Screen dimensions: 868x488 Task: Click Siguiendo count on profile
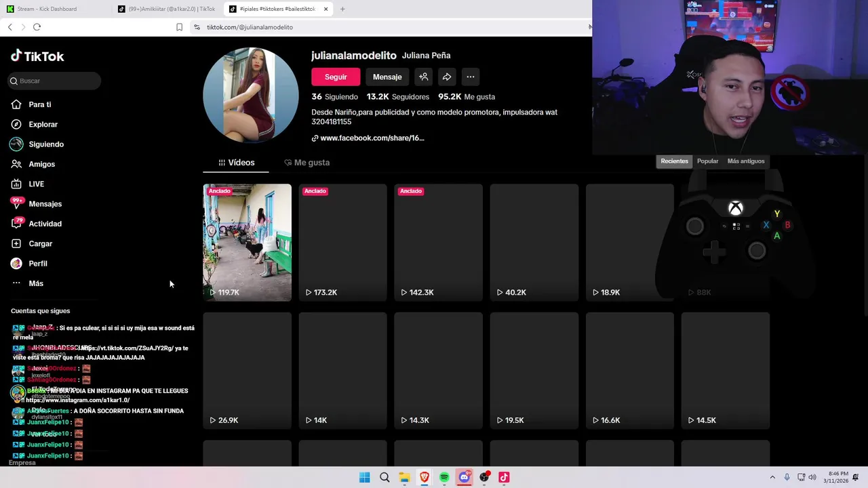pyautogui.click(x=335, y=97)
